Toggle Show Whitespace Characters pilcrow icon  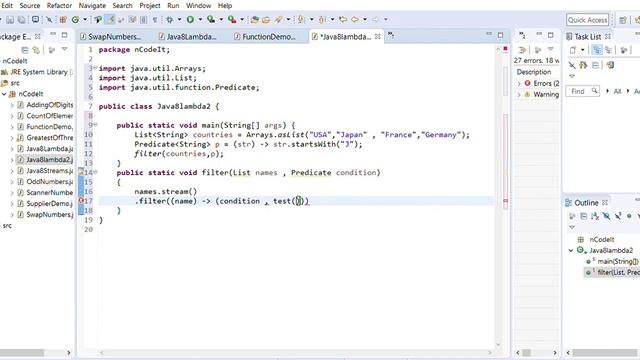155,19
